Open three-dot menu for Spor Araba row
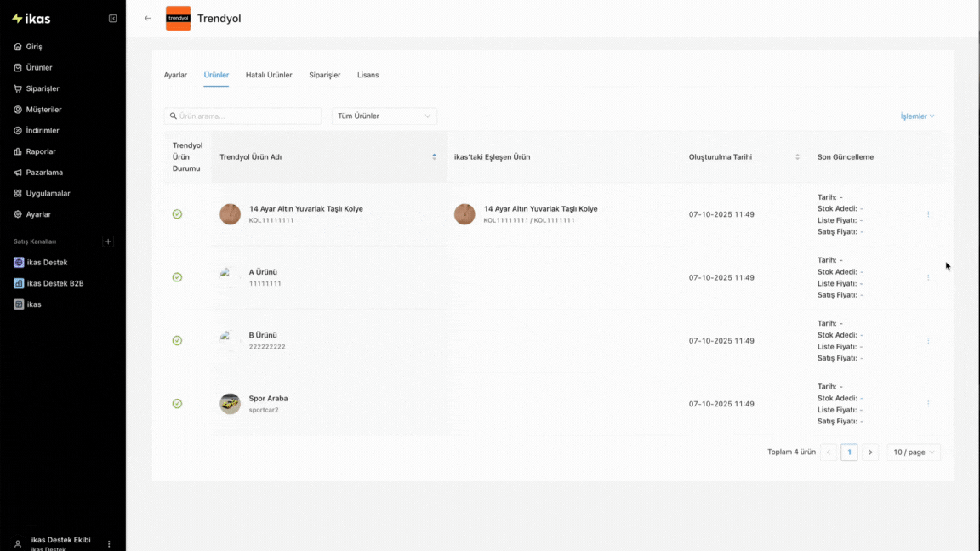The image size is (980, 551). coord(928,404)
